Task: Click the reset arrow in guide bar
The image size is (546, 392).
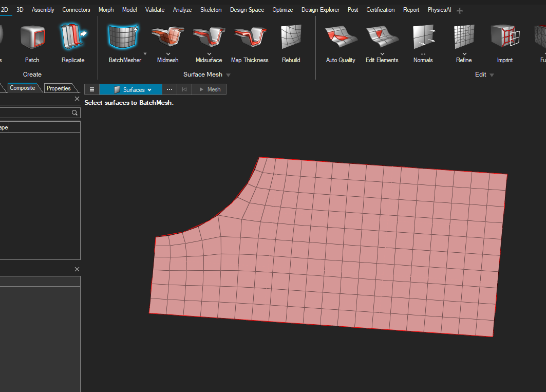Action: coord(184,89)
